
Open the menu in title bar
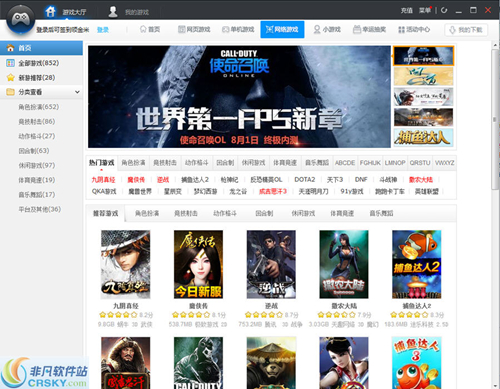point(425,10)
